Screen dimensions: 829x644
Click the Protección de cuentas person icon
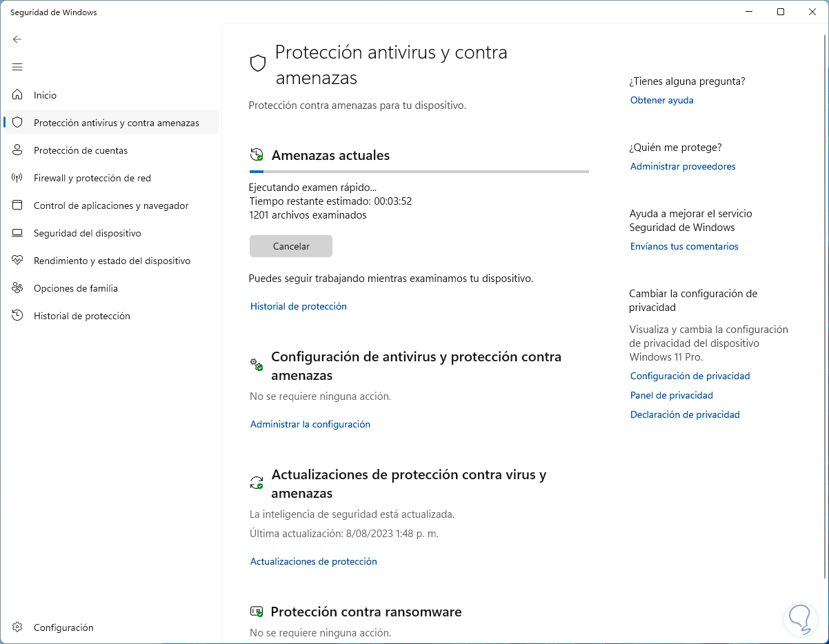coord(18,150)
